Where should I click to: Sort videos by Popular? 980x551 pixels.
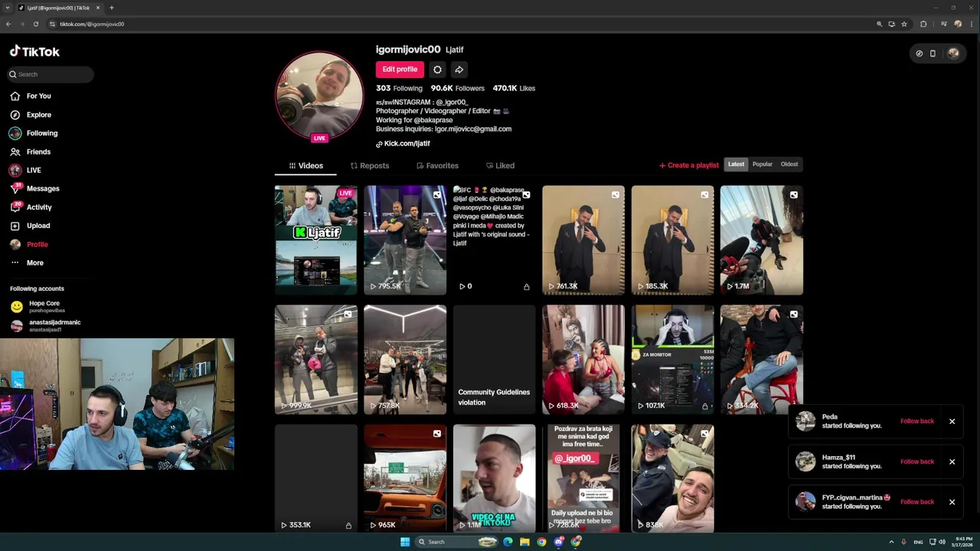[762, 165]
